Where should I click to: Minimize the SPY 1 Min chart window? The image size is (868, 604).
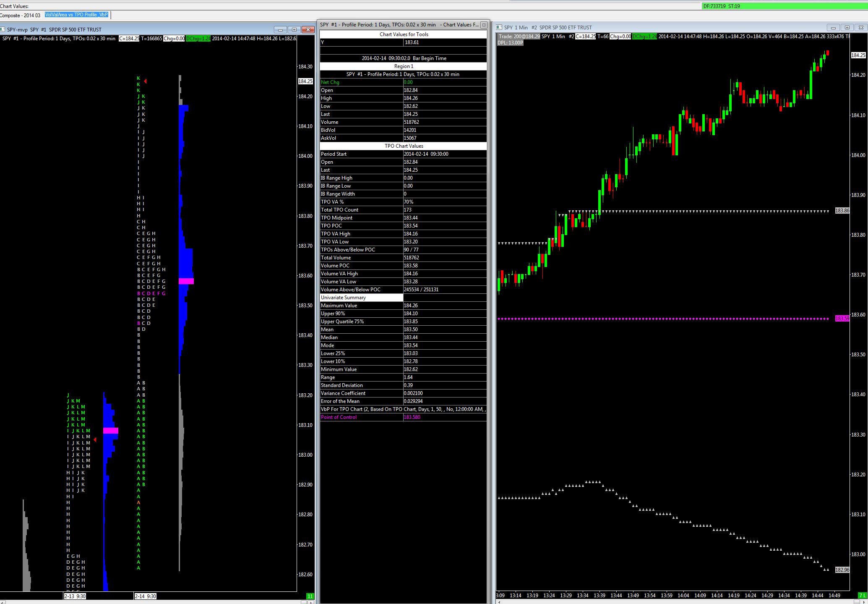[833, 28]
